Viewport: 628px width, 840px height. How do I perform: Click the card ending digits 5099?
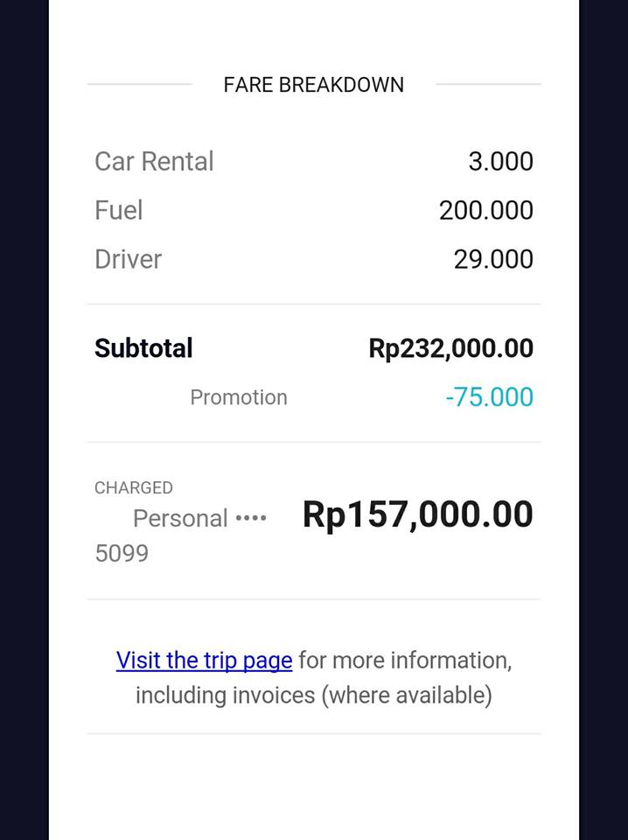122,553
